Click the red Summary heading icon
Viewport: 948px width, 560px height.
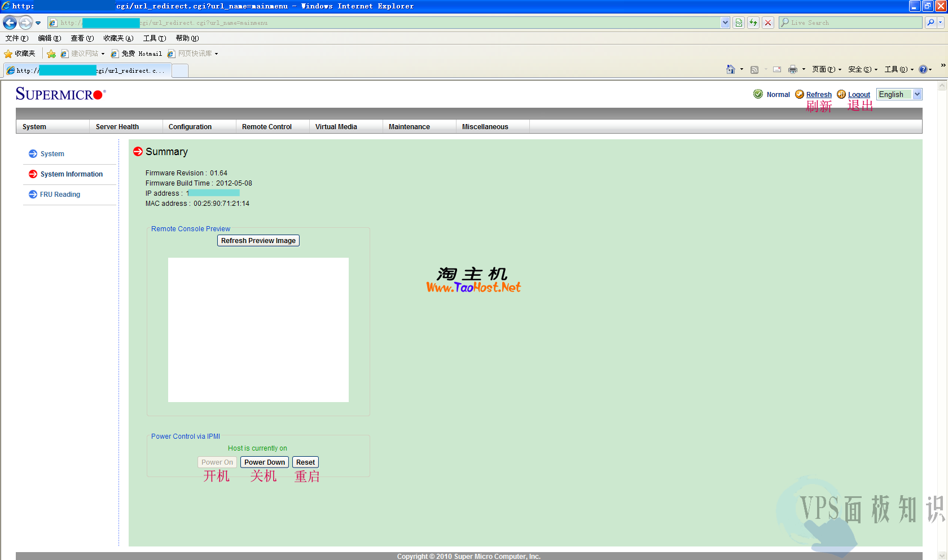138,151
